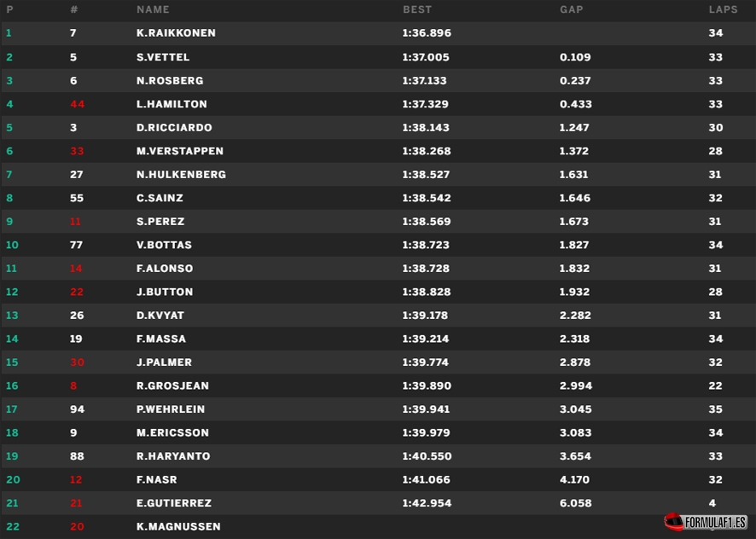
Task: Select driver name K.RAIKKONEN
Action: tap(176, 32)
